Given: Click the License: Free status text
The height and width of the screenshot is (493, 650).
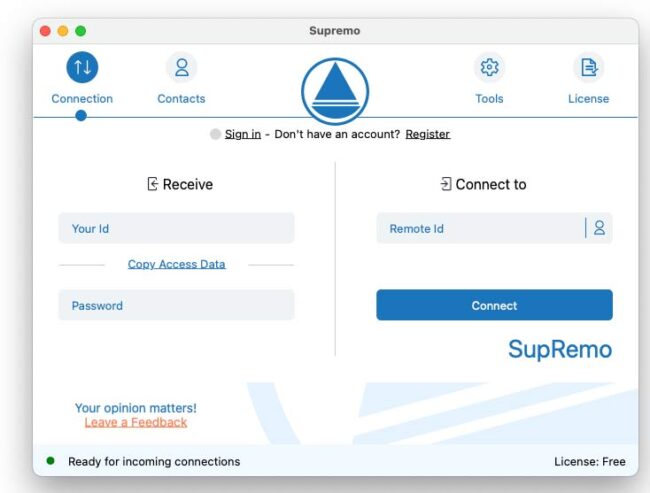Looking at the screenshot, I should [589, 461].
